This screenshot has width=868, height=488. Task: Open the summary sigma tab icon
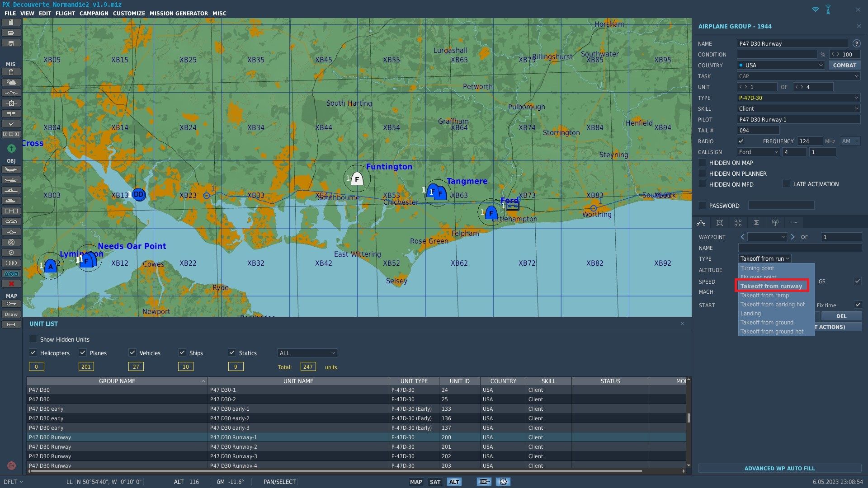(756, 222)
